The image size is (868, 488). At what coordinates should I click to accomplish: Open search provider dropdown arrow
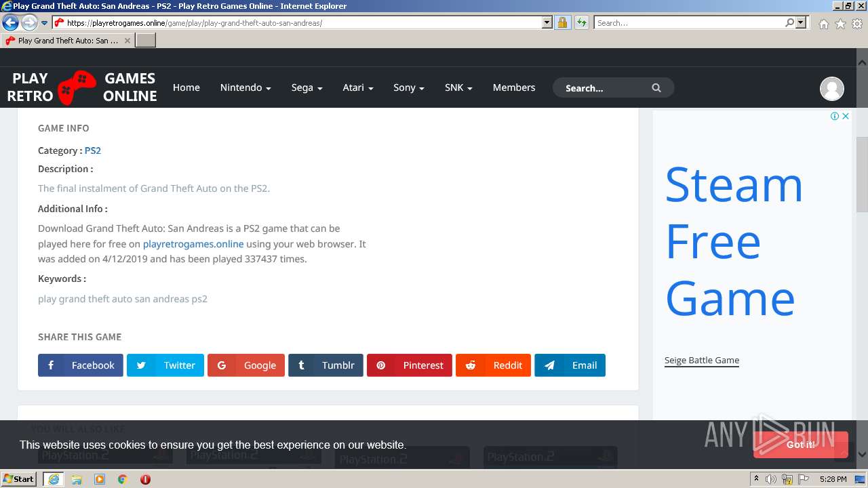pos(801,23)
